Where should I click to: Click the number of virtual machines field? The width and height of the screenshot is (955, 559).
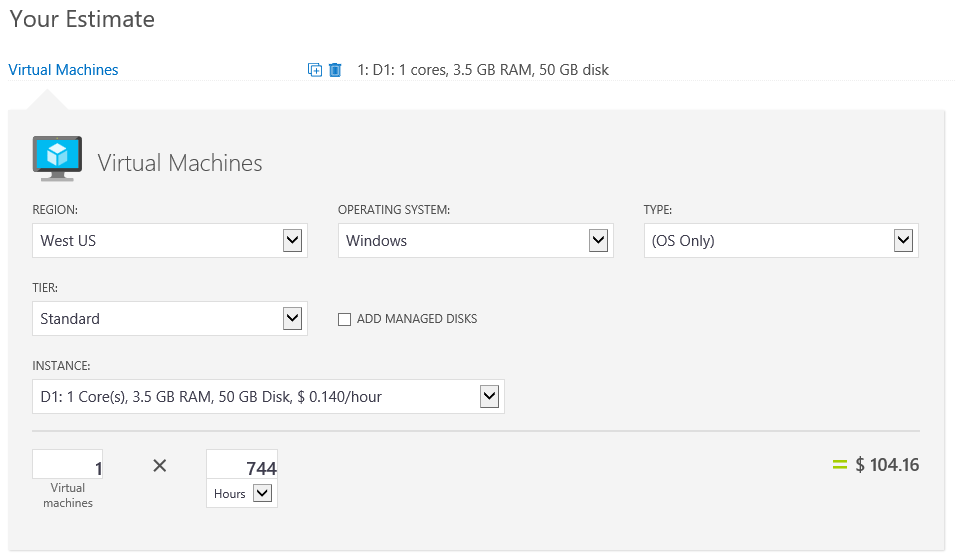coord(68,465)
